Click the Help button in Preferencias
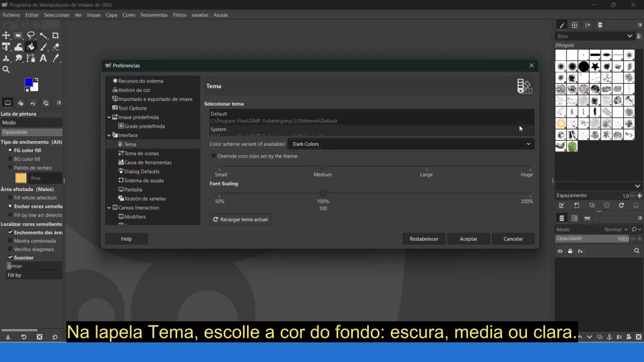Image resolution: width=644 pixels, height=362 pixels. tap(126, 239)
